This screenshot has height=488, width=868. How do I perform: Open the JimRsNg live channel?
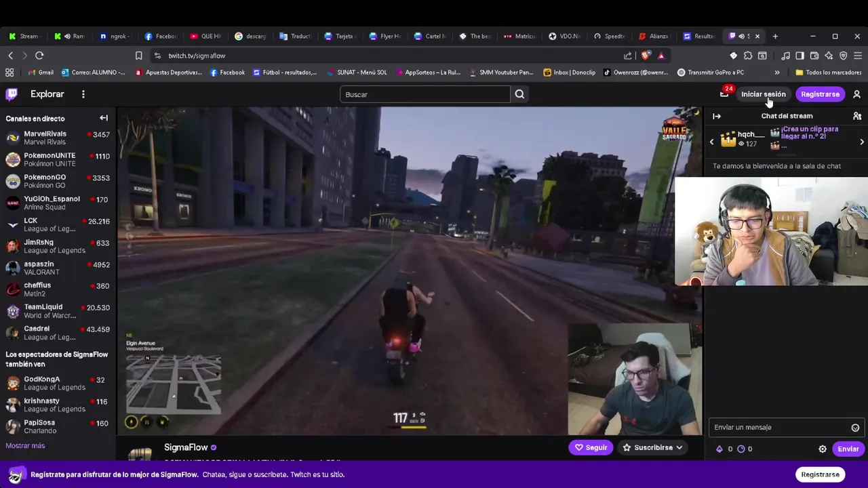pos(58,247)
